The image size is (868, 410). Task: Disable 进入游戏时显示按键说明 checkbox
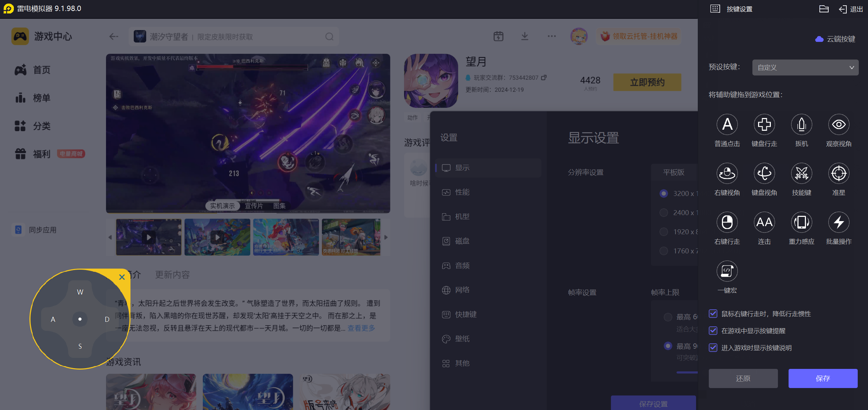713,348
